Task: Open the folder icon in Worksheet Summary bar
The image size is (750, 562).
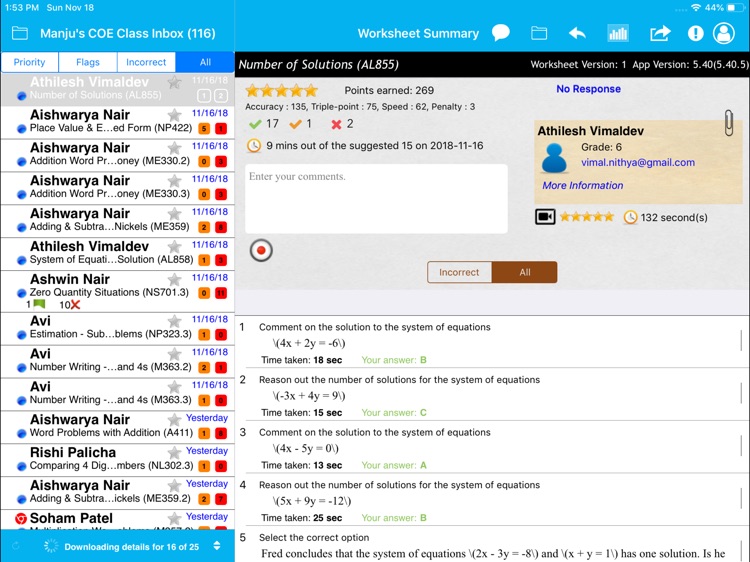Action: pos(539,33)
